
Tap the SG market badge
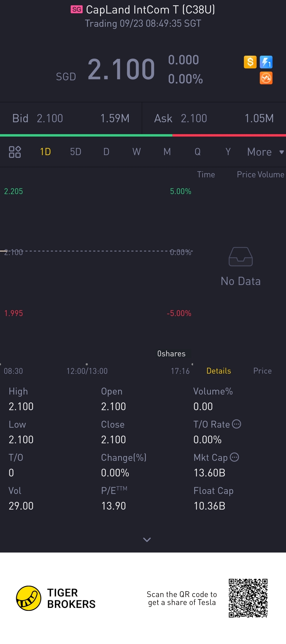(x=77, y=10)
